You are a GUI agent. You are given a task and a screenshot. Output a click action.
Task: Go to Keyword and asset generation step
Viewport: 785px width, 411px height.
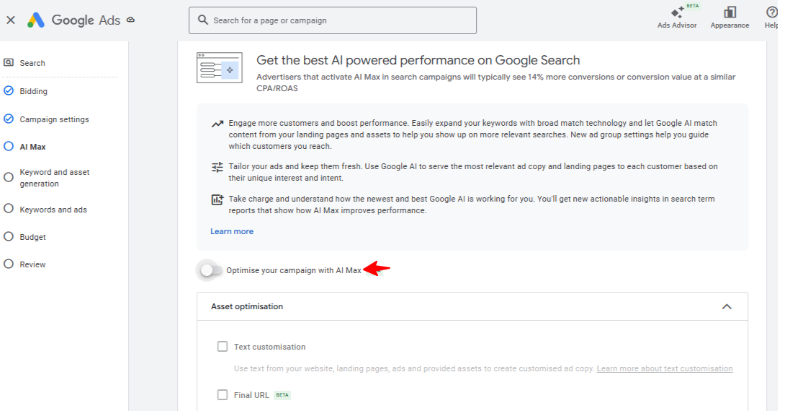pyautogui.click(x=54, y=178)
